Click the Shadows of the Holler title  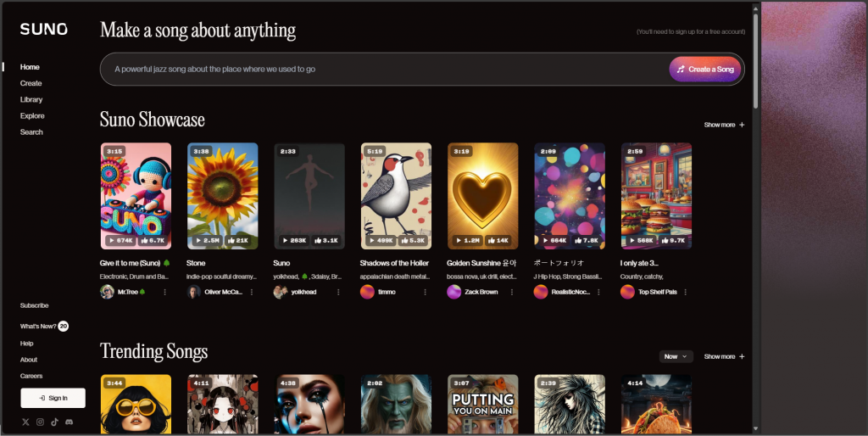pyautogui.click(x=394, y=263)
